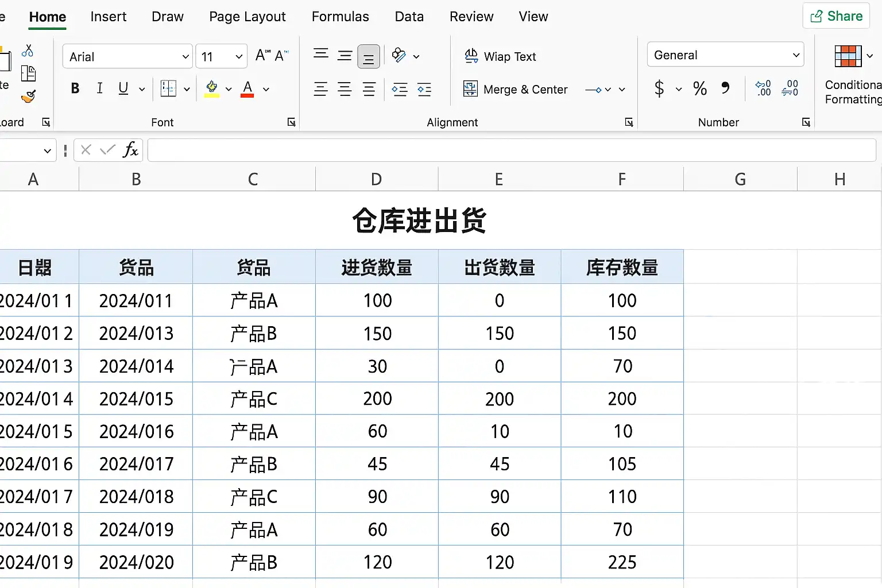Viewport: 882px width, 588px height.
Task: Click the Insert Function fx icon
Action: 130,150
